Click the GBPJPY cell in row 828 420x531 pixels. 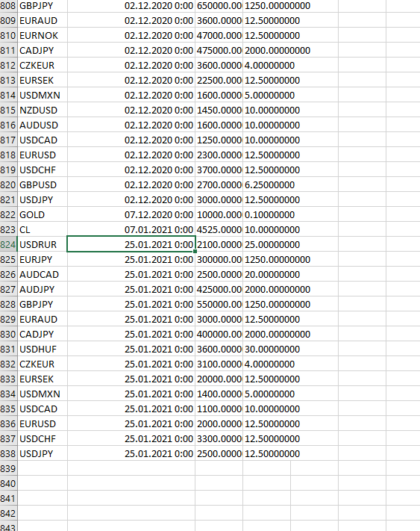pos(43,304)
